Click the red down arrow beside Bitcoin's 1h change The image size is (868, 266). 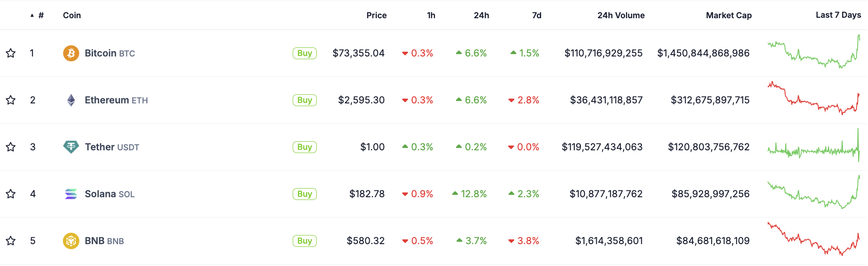(405, 53)
